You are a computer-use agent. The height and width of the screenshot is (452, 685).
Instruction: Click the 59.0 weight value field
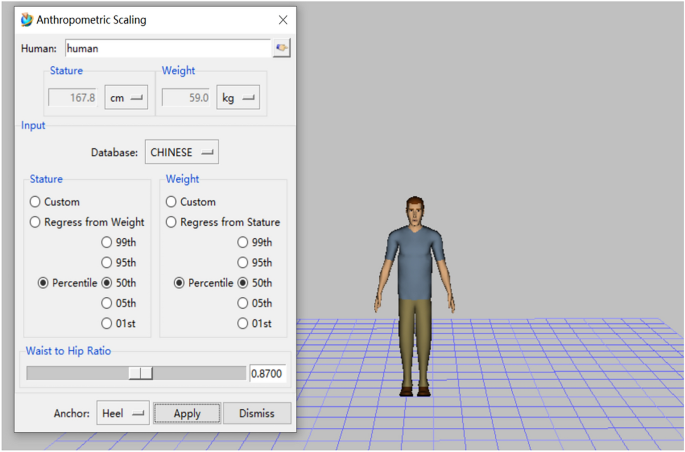point(186,97)
